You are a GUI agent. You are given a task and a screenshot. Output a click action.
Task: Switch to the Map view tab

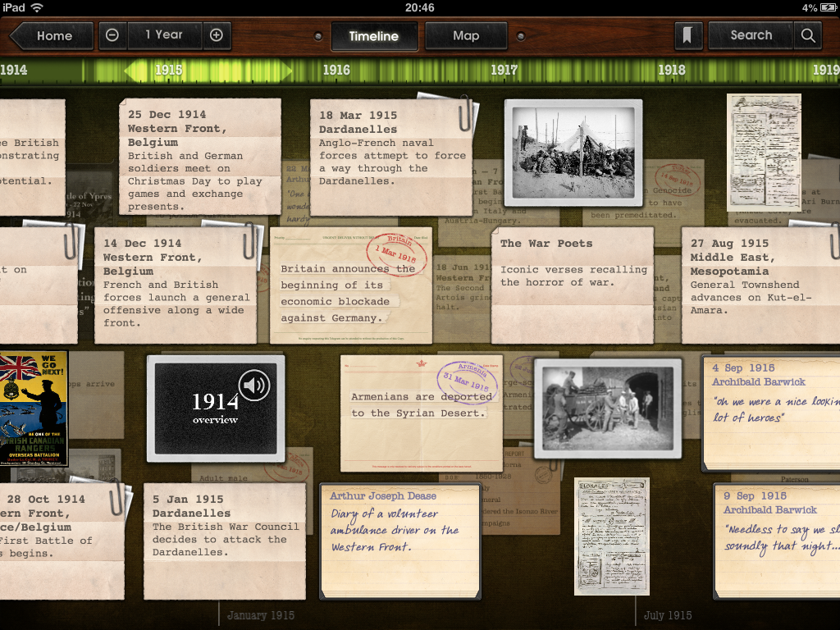point(466,36)
